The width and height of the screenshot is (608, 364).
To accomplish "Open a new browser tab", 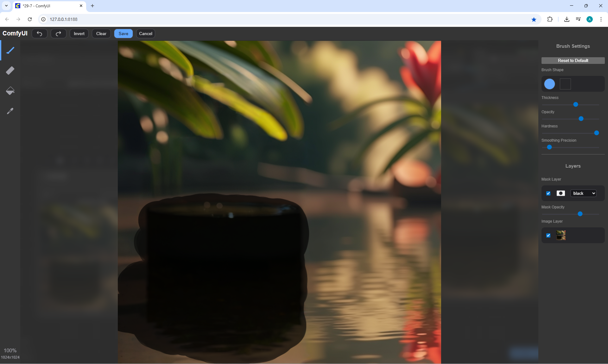I will (x=92, y=6).
